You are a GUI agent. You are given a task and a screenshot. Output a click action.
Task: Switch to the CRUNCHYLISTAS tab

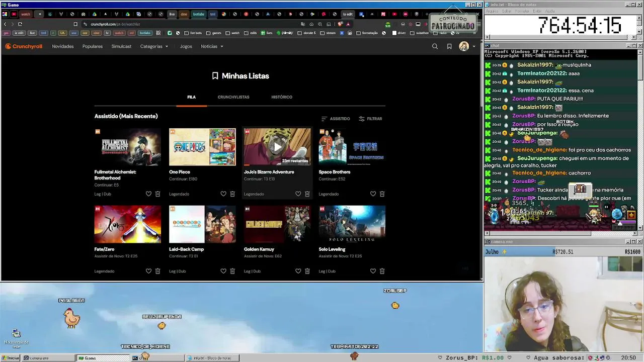click(233, 97)
